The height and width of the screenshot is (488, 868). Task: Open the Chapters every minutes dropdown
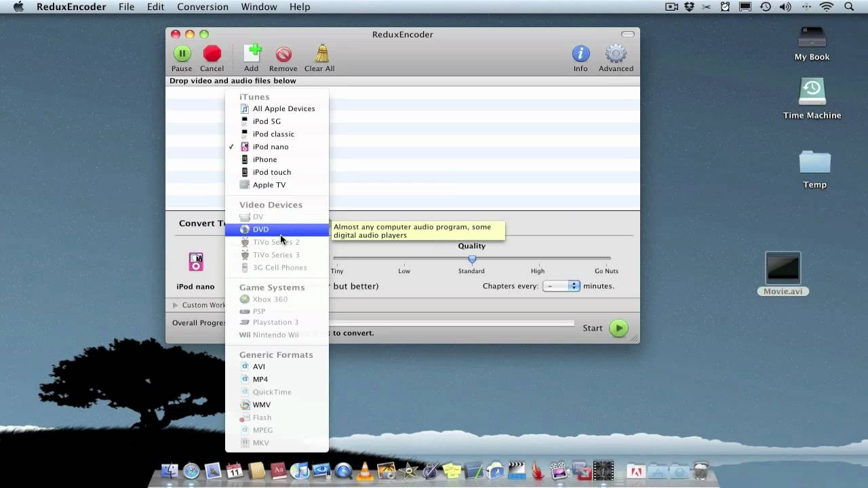point(561,286)
